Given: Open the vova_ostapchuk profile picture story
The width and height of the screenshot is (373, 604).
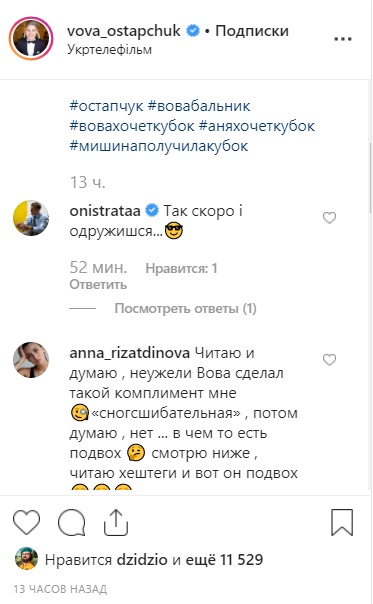Looking at the screenshot, I should (x=31, y=39).
